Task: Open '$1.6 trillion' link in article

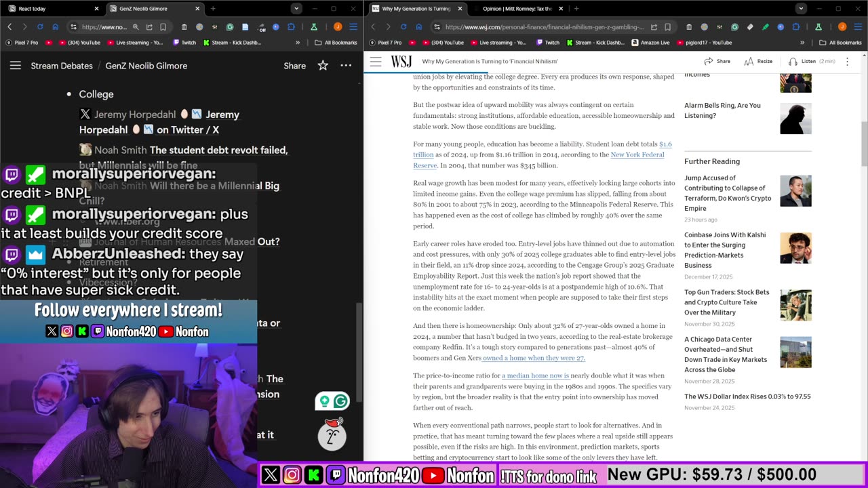Action: pos(542,149)
